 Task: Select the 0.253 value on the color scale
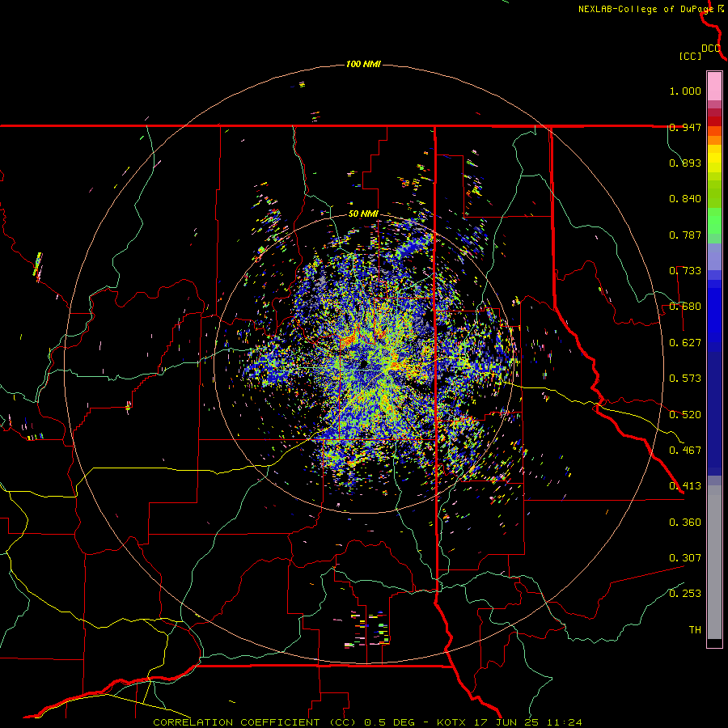(685, 594)
